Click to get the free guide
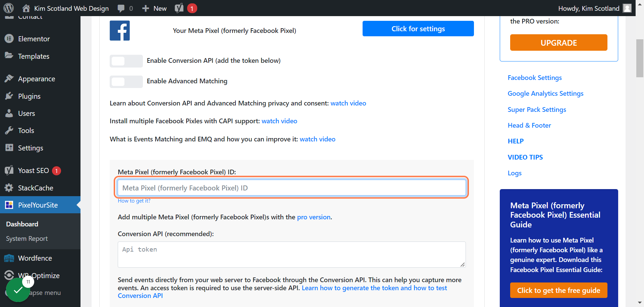Screen dimensions: 644x307 pos(558,290)
